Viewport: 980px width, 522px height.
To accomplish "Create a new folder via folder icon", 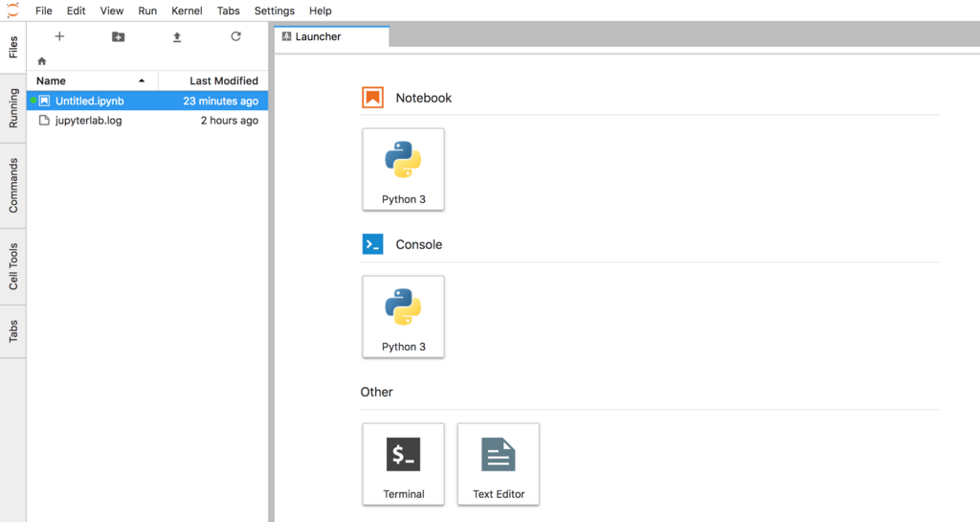I will [x=118, y=37].
